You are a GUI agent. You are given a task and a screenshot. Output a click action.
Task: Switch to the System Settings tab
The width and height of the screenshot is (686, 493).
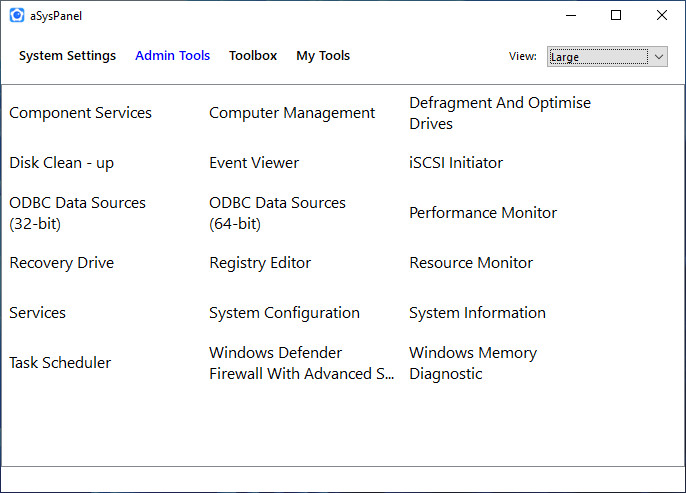point(67,56)
